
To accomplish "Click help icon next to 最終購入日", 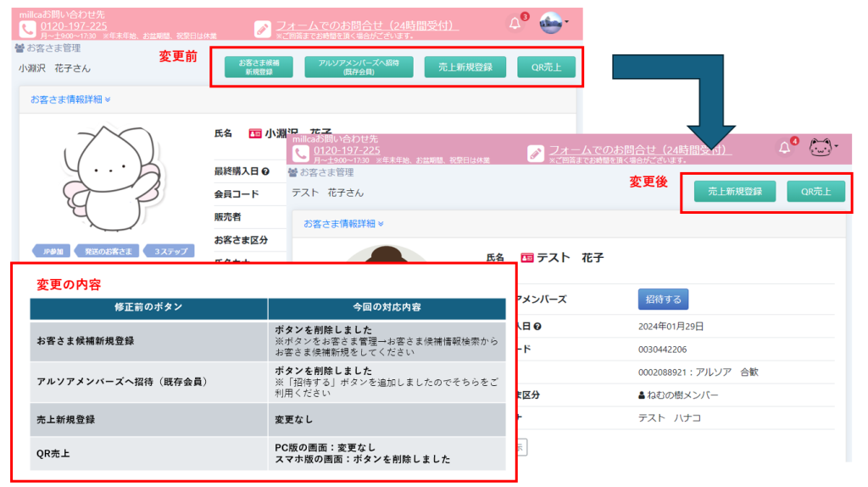I will 265,171.
